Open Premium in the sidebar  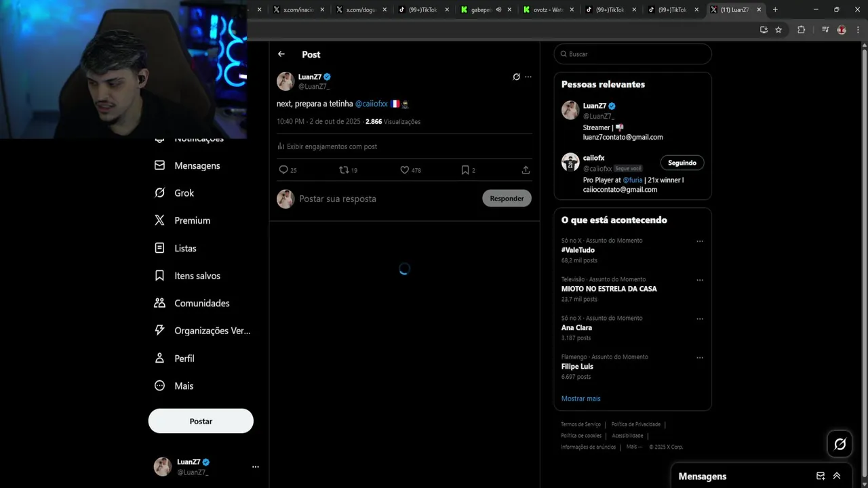click(x=182, y=220)
